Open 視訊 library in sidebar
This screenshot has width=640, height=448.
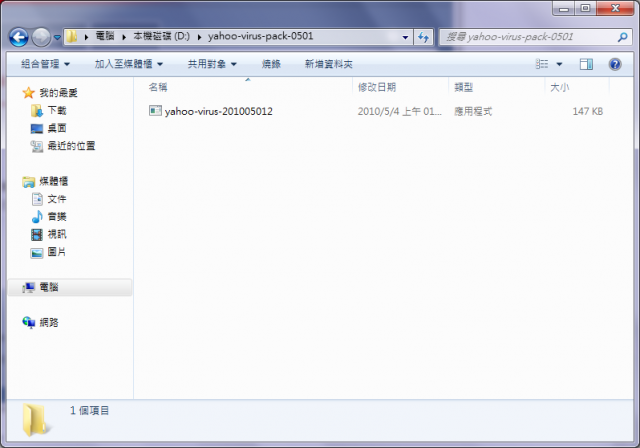pos(57,234)
